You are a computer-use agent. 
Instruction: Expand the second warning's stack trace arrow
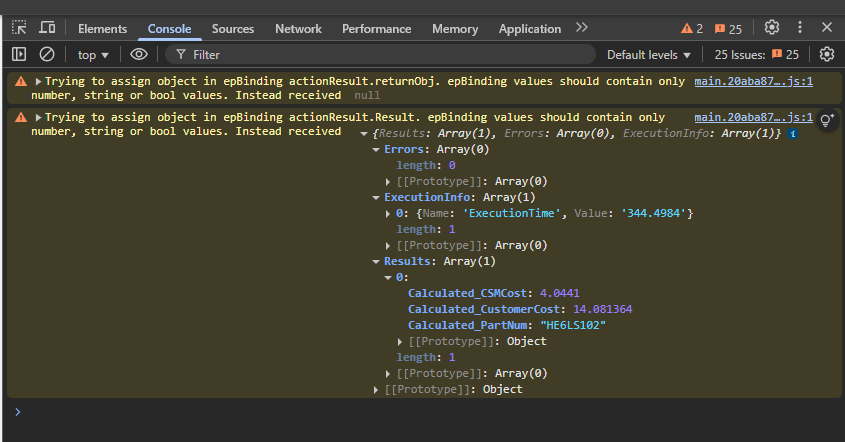point(38,117)
